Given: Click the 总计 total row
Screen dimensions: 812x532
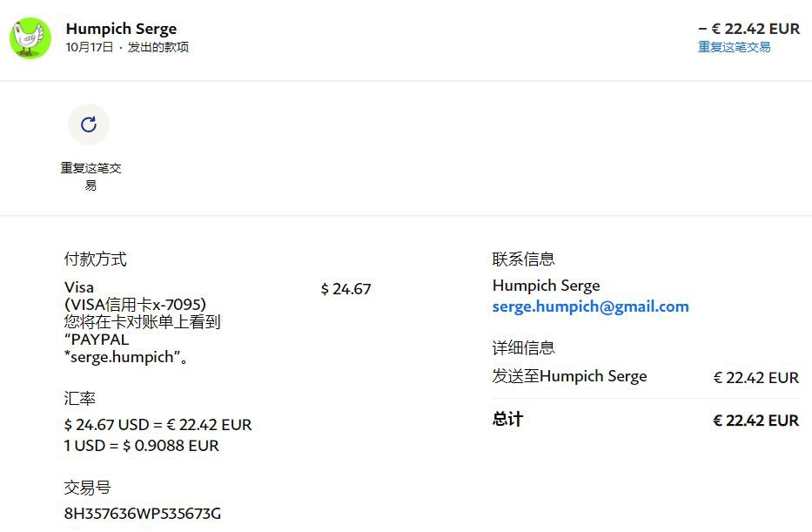Looking at the screenshot, I should tap(645, 420).
